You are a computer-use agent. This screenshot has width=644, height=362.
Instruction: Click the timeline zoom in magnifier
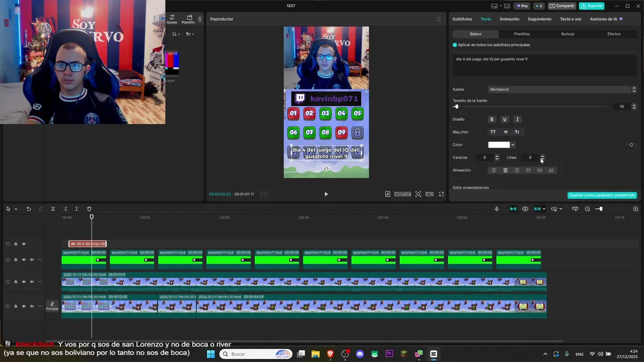click(x=635, y=209)
